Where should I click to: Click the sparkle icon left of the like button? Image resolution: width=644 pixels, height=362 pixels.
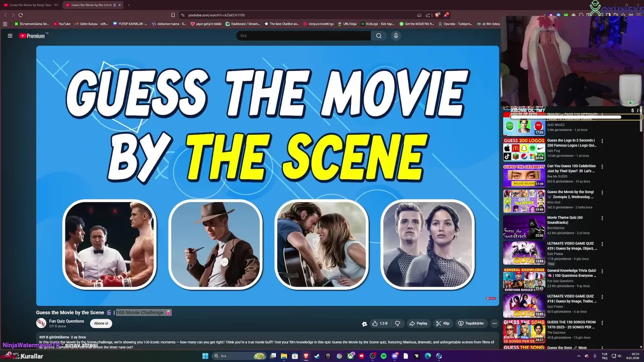tap(364, 324)
